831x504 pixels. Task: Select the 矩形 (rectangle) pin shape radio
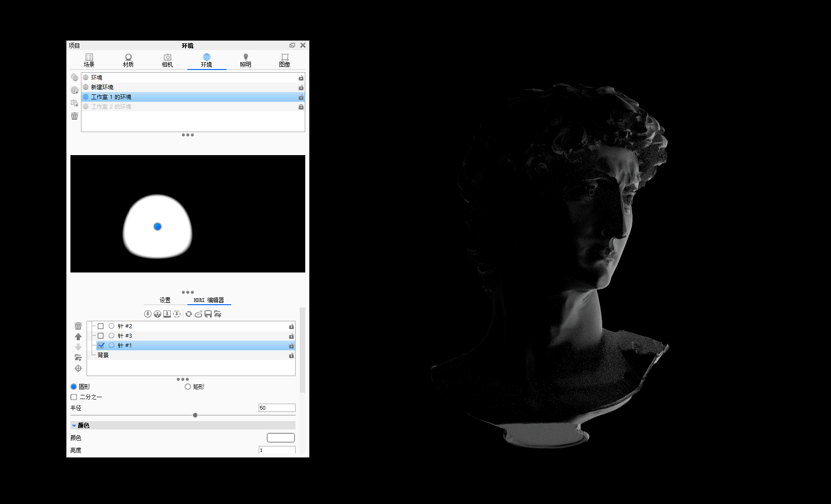coord(188,387)
